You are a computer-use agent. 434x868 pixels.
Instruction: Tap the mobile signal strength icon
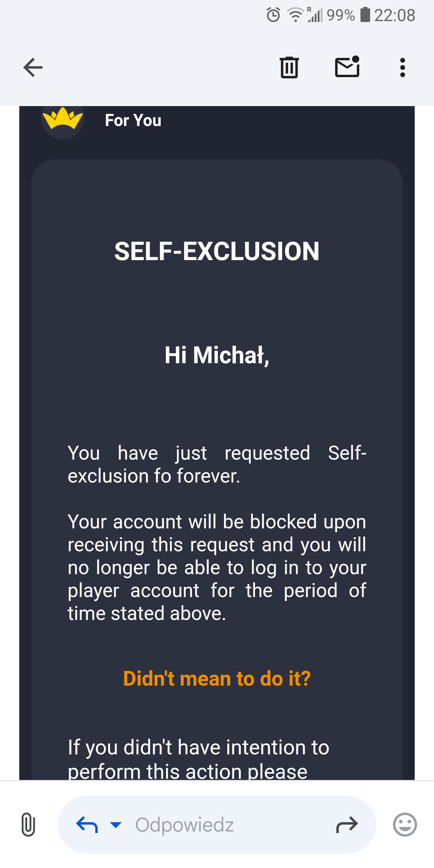(315, 15)
